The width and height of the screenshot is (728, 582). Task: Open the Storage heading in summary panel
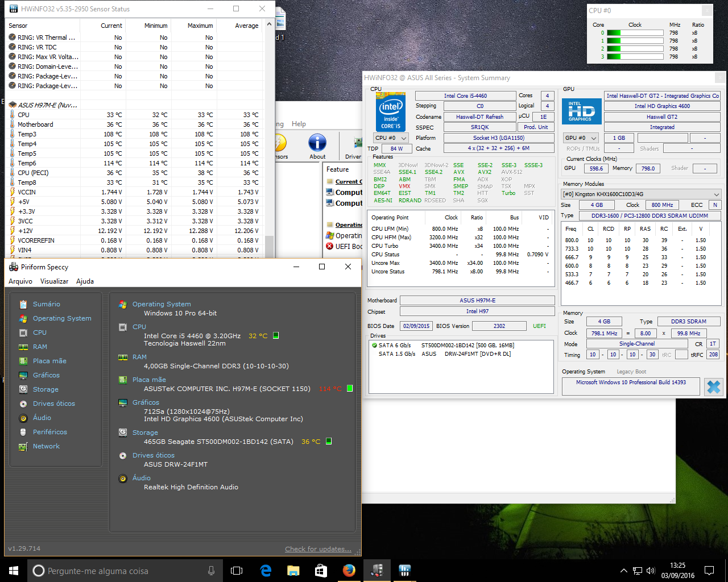[145, 433]
